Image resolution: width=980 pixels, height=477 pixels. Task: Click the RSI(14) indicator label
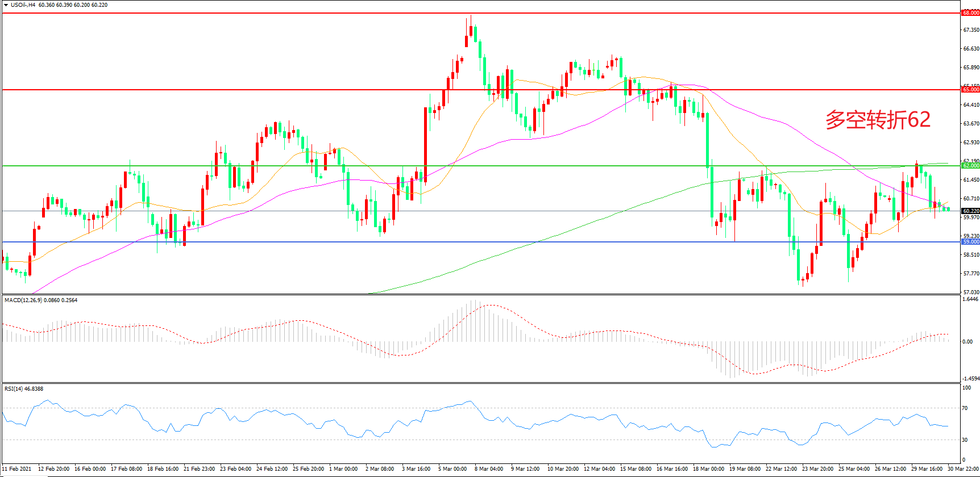pyautogui.click(x=15, y=389)
